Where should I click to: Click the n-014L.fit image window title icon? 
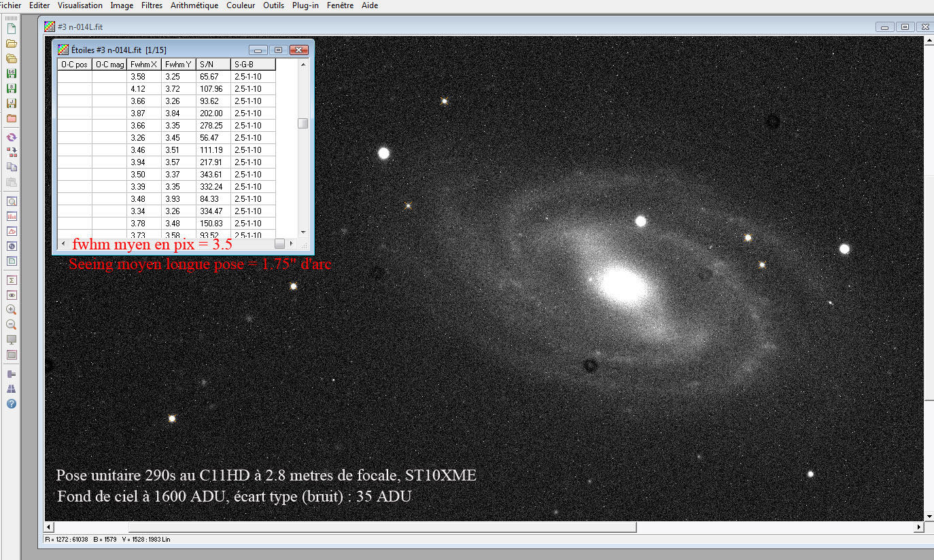click(49, 27)
